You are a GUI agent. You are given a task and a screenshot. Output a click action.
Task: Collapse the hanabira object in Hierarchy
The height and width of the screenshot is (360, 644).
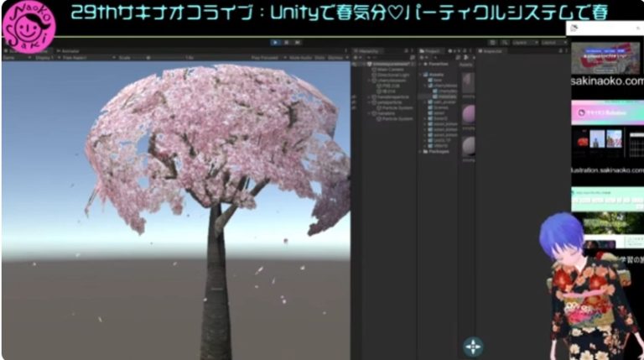coord(369,113)
